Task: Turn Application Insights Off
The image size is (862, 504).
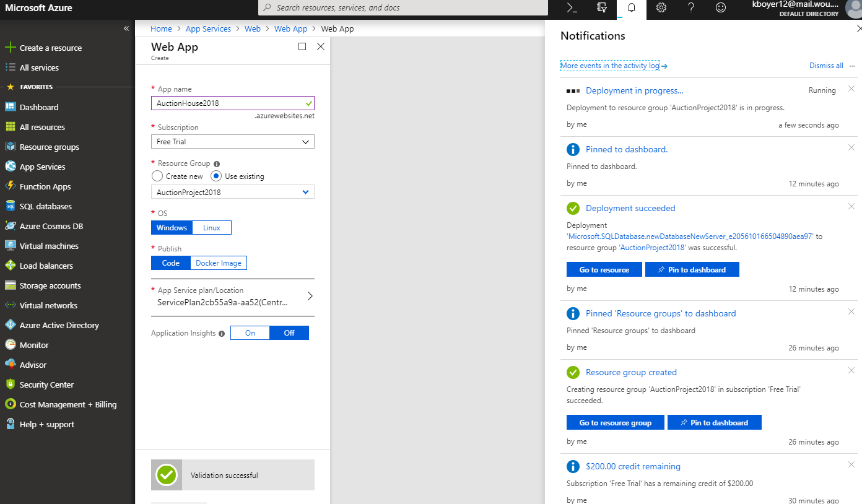Action: click(x=289, y=333)
